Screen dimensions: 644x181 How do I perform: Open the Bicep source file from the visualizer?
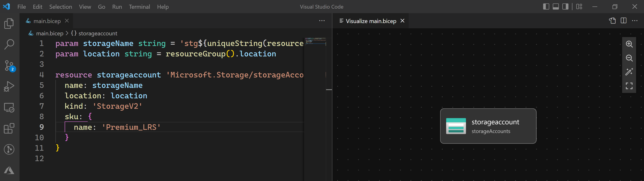(x=612, y=21)
